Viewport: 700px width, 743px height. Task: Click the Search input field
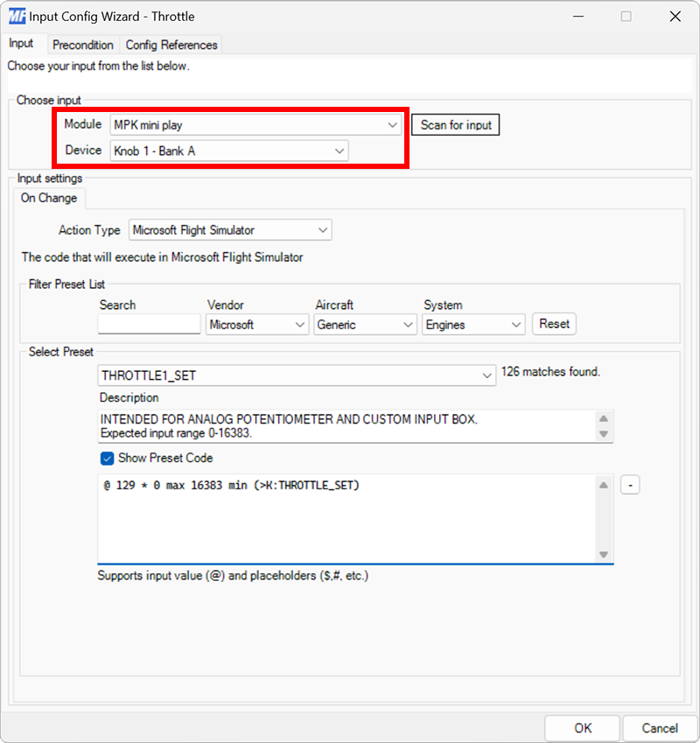pos(149,324)
